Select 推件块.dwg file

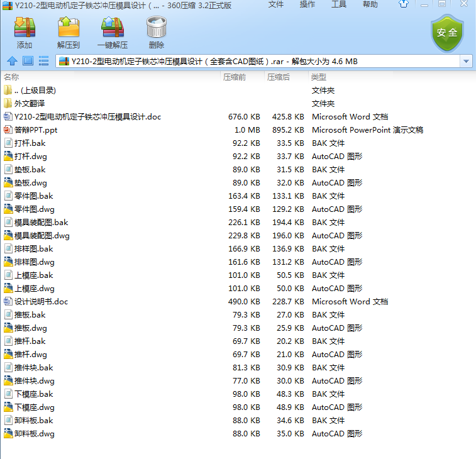[35, 380]
